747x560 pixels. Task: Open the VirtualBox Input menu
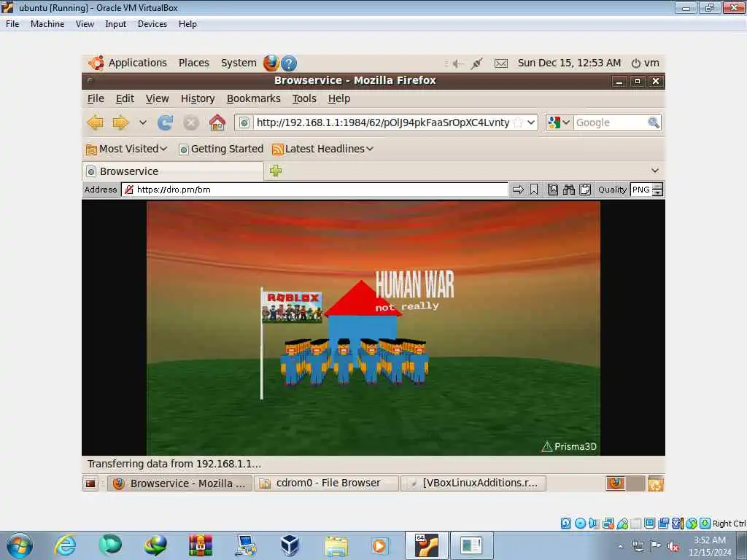[116, 24]
